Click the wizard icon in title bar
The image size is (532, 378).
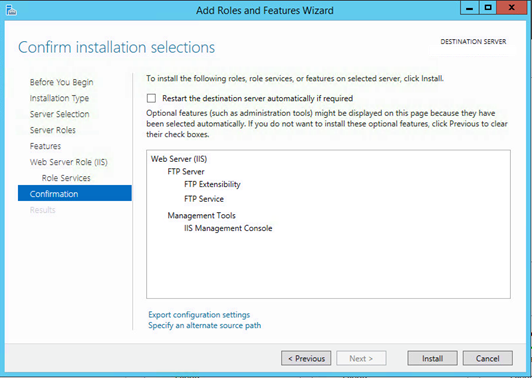(x=11, y=10)
